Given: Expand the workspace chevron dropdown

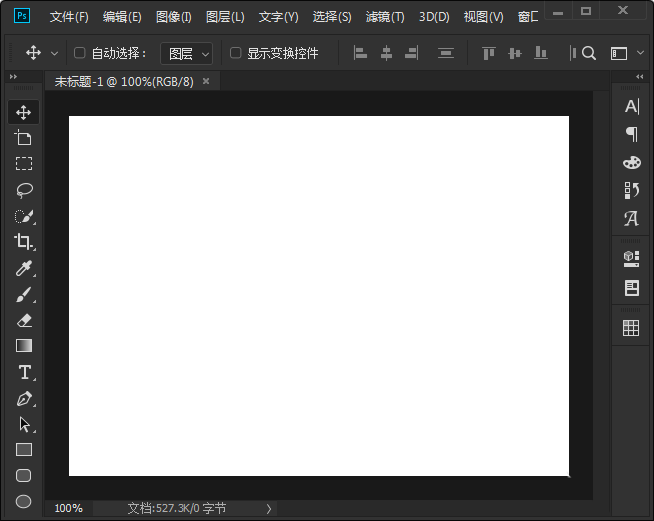Looking at the screenshot, I should pyautogui.click(x=641, y=53).
